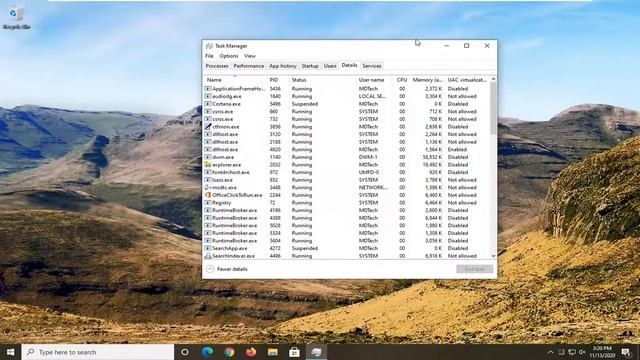Open the View menu
The height and width of the screenshot is (360, 640).
click(x=250, y=56)
